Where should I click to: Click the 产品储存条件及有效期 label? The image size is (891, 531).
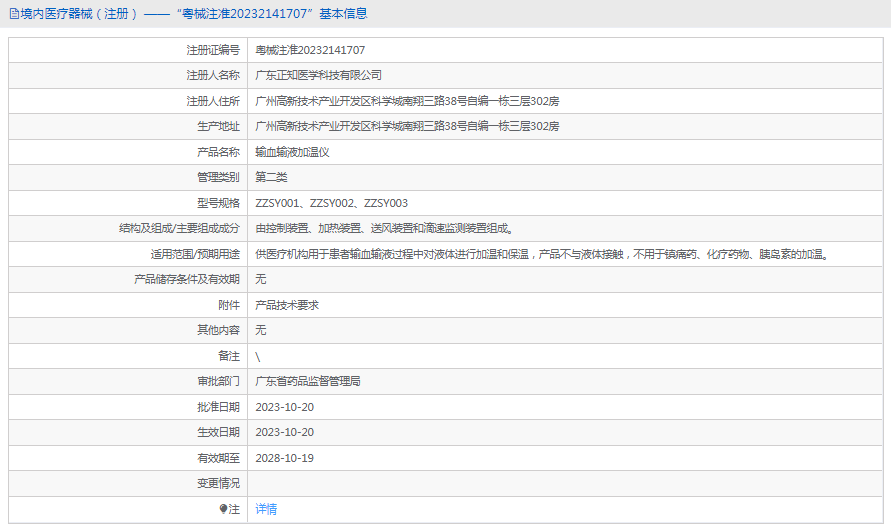point(187,279)
